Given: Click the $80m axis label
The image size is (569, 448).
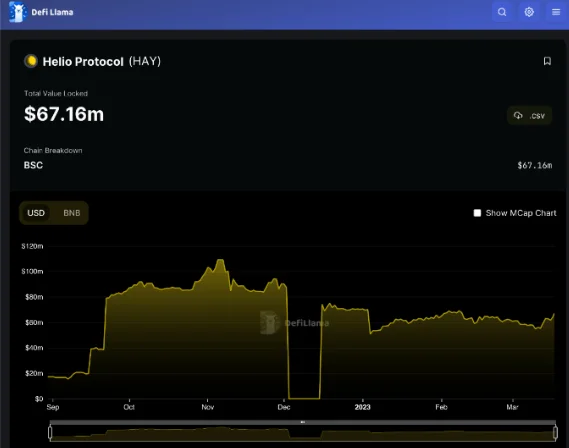Looking at the screenshot, I should pyautogui.click(x=34, y=297).
